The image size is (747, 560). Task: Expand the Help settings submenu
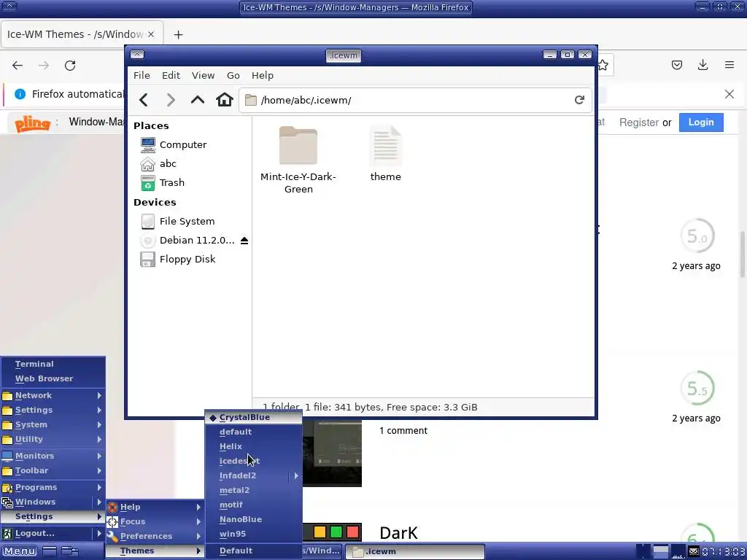[155, 507]
